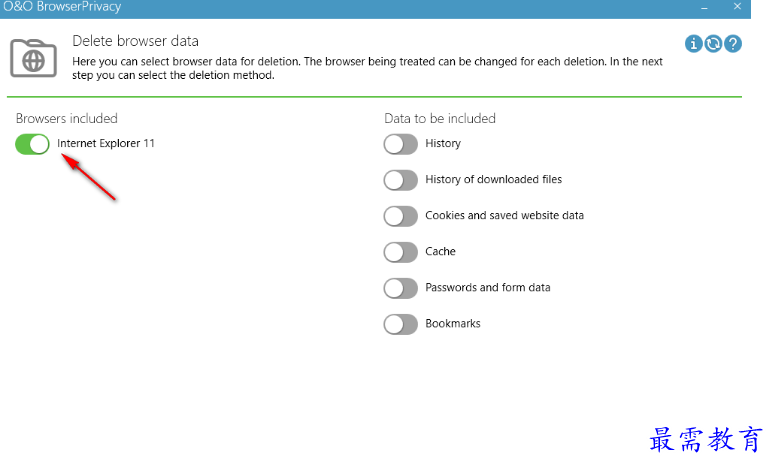Enable Passwords and form data toggle
Viewport: 771px width, 471px height.
point(401,288)
